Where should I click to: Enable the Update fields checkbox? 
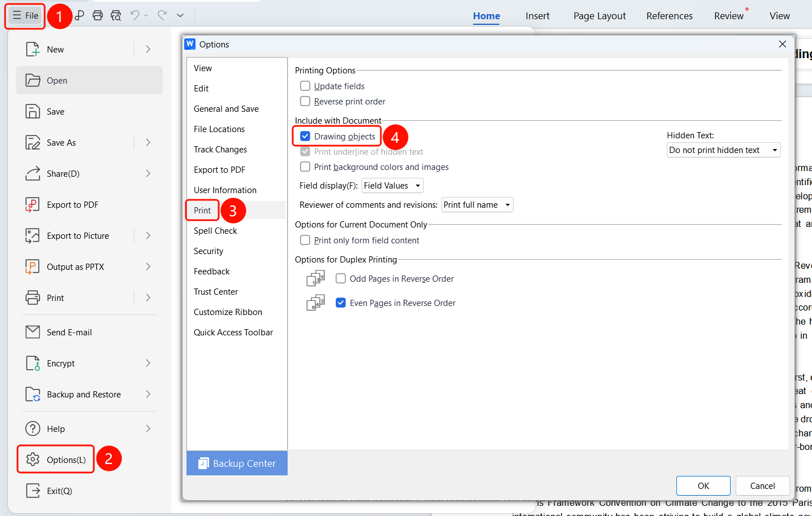point(305,86)
